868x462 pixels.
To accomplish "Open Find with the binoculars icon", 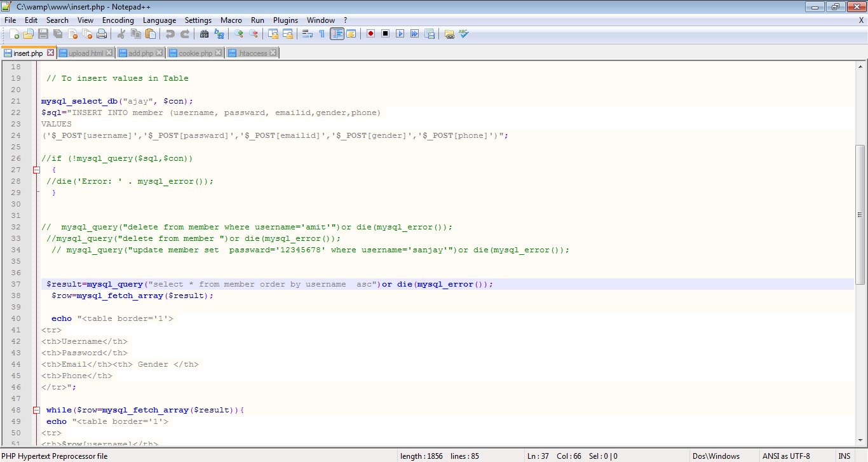I will click(205, 34).
